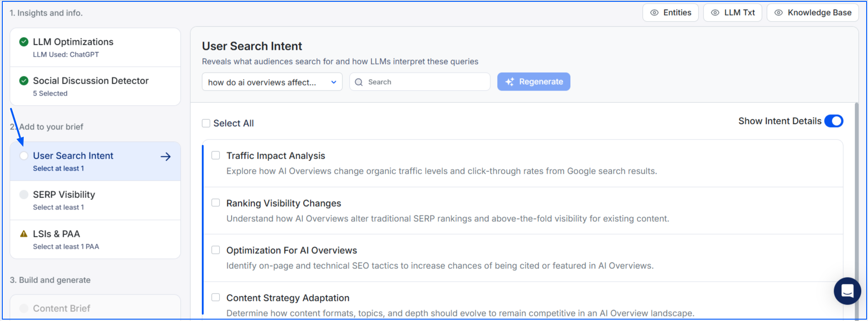Click the Ranking Visibility Changes title
Image resolution: width=868 pixels, height=321 pixels.
(284, 203)
